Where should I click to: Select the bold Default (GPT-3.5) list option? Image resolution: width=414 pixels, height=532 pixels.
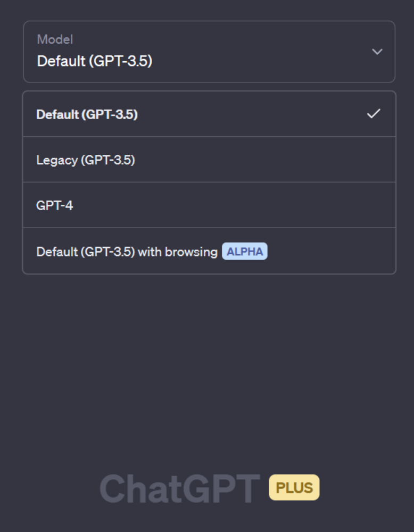pyautogui.click(x=87, y=114)
